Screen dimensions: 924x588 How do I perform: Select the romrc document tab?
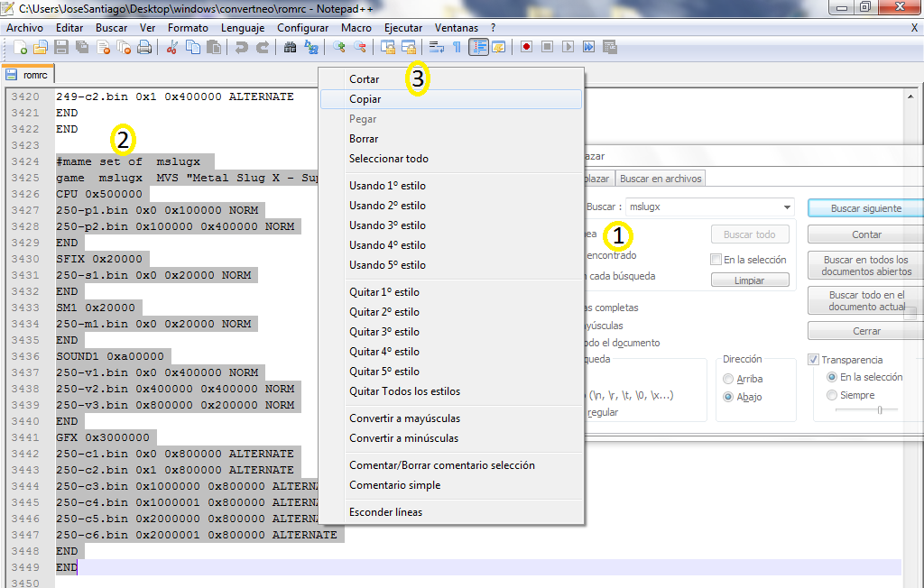point(29,75)
